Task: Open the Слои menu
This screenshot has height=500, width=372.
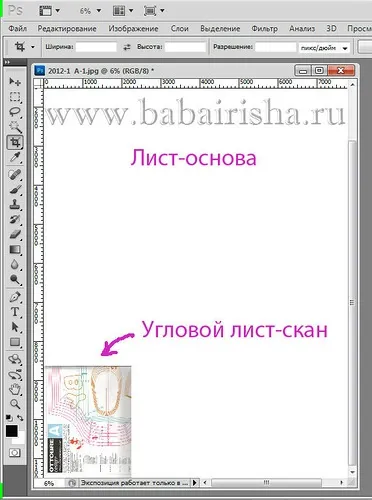Action: [x=180, y=29]
